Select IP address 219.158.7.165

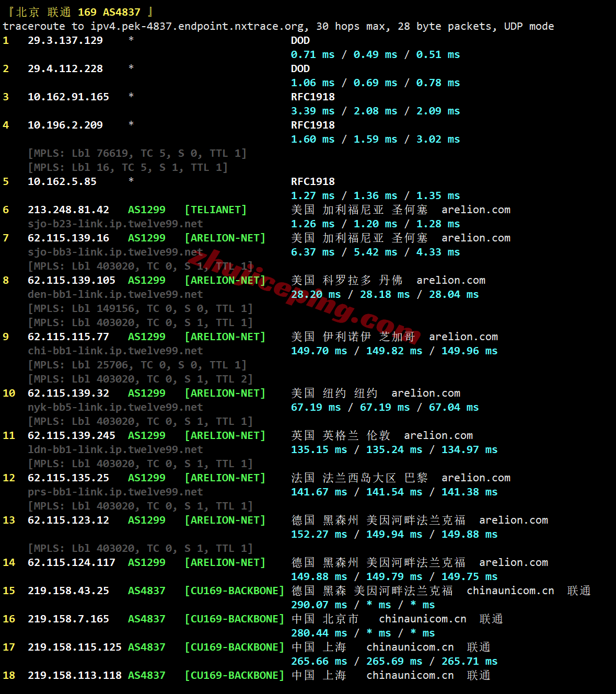pyautogui.click(x=68, y=619)
